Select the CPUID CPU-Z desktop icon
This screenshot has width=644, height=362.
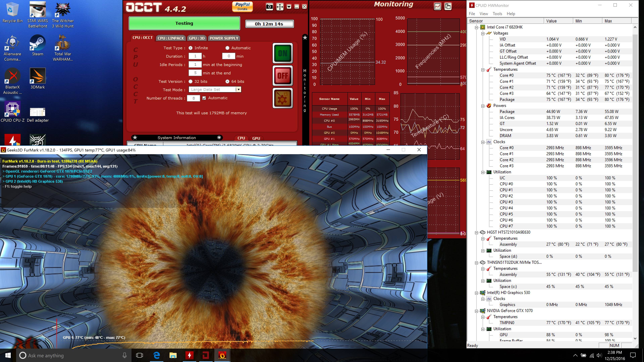[13, 112]
